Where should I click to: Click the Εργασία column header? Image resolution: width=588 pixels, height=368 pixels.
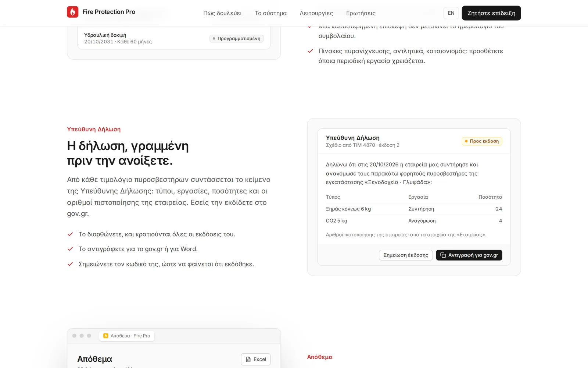click(418, 197)
